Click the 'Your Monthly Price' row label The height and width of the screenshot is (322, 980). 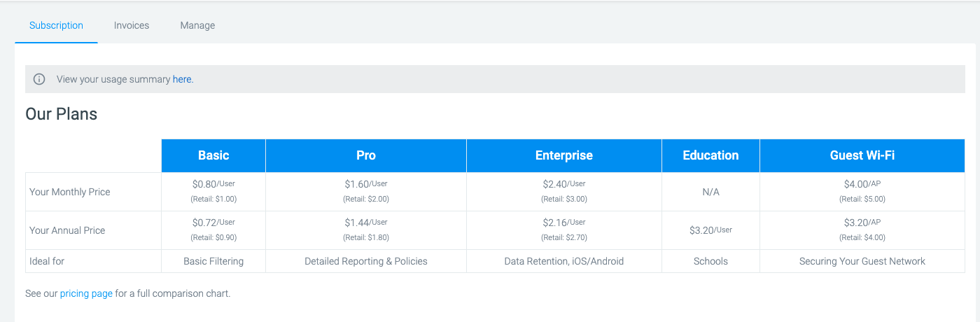[x=70, y=192]
